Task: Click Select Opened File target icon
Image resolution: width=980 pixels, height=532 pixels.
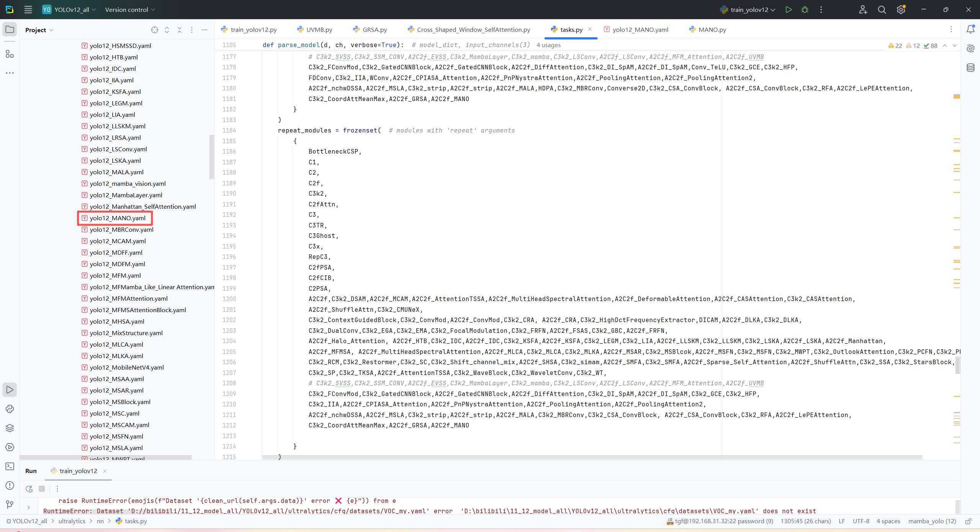Action: (155, 30)
